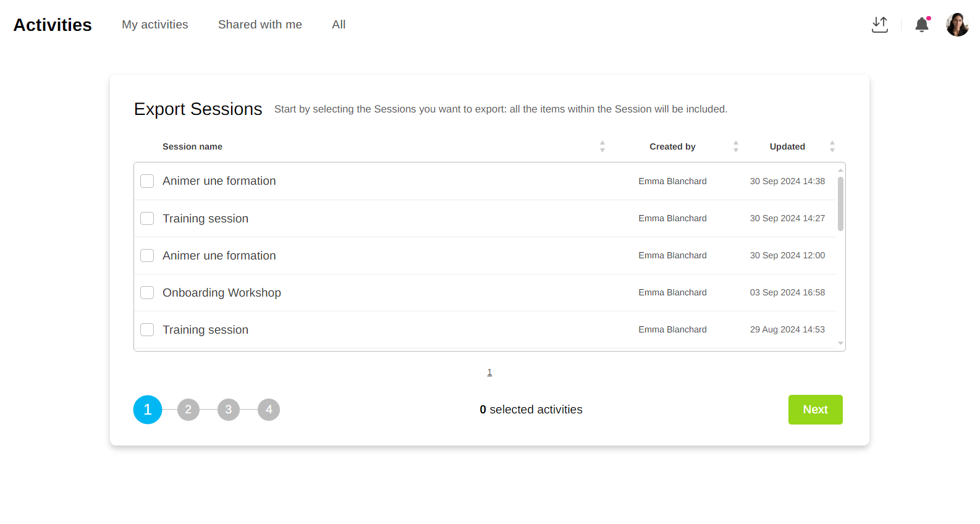980x524 pixels.
Task: Select the current step 1 circle
Action: [x=148, y=410]
